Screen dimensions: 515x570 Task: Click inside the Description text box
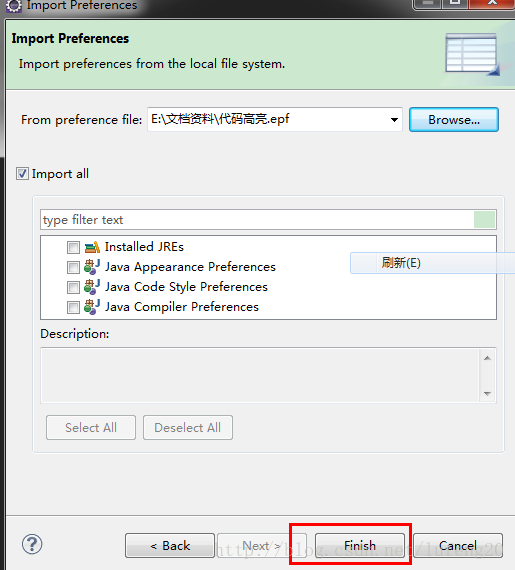click(260, 375)
